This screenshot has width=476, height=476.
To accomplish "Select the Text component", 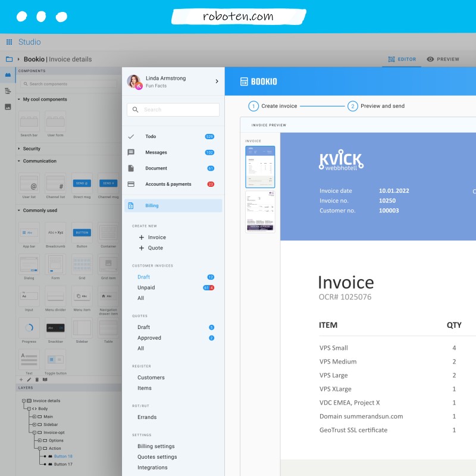I will tap(29, 362).
